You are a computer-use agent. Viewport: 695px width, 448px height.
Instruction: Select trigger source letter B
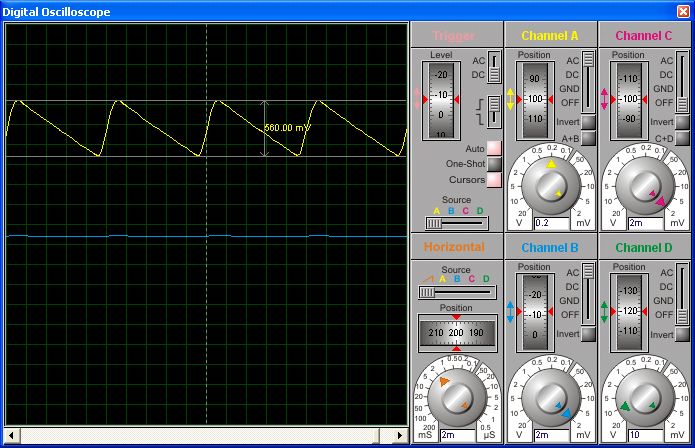point(451,211)
